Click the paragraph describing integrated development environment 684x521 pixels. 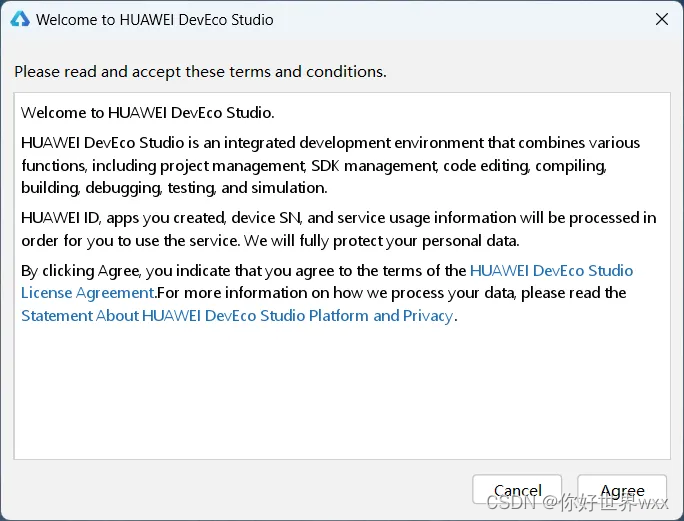pos(330,165)
